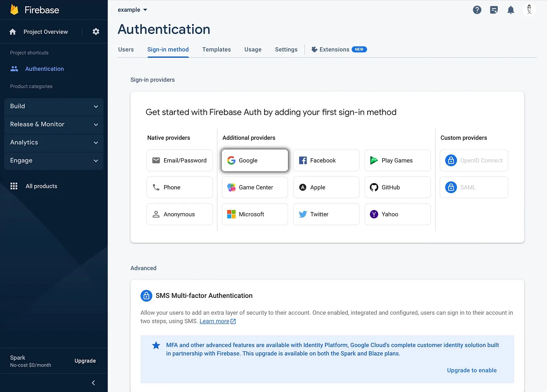Expand the Build category
This screenshot has height=392, width=547.
coord(54,106)
